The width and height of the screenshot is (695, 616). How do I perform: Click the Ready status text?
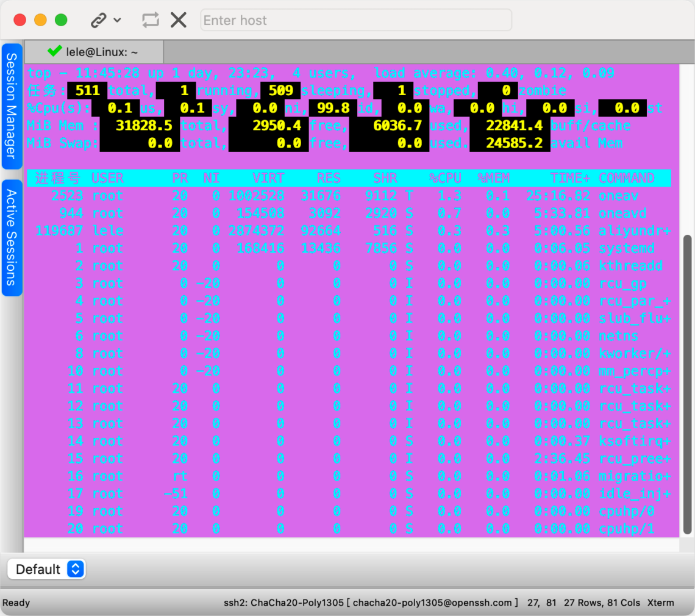click(16, 603)
